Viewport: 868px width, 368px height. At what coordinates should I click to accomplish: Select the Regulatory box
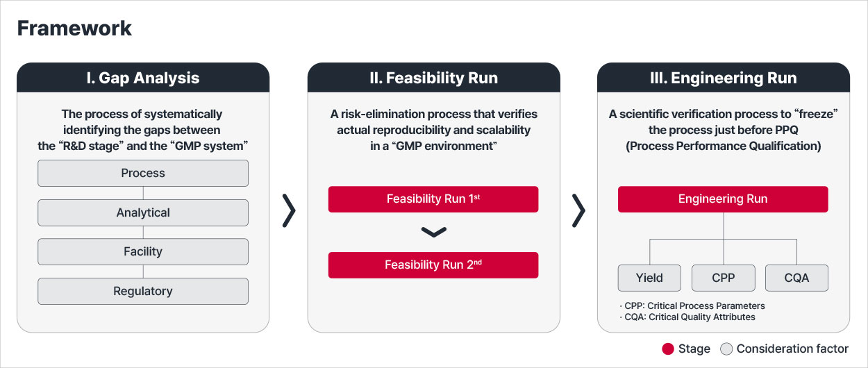(x=143, y=292)
